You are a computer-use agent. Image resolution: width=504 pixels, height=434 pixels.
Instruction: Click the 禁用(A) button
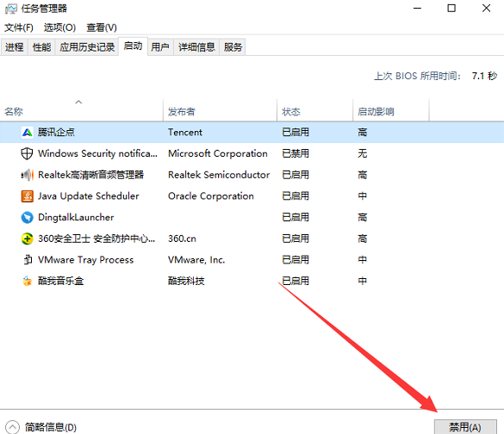coord(465,427)
